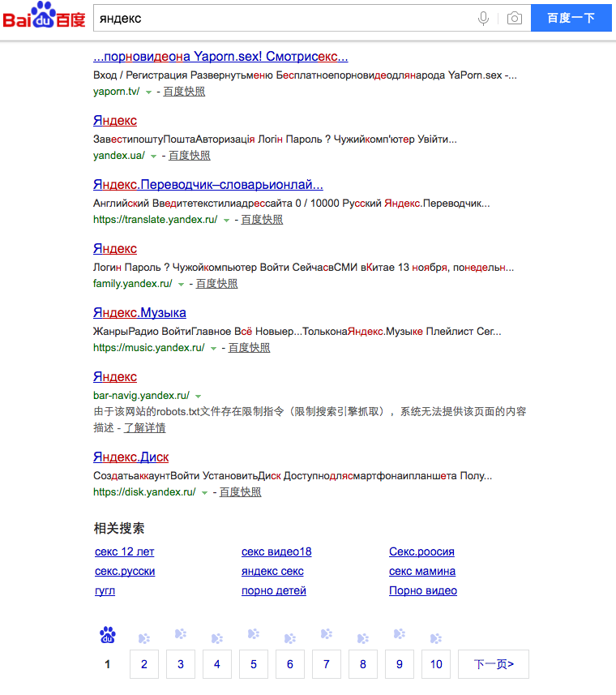Open 百度快照 snapshot for translate.yandex.ru
Image resolution: width=616 pixels, height=695 pixels.
click(262, 220)
